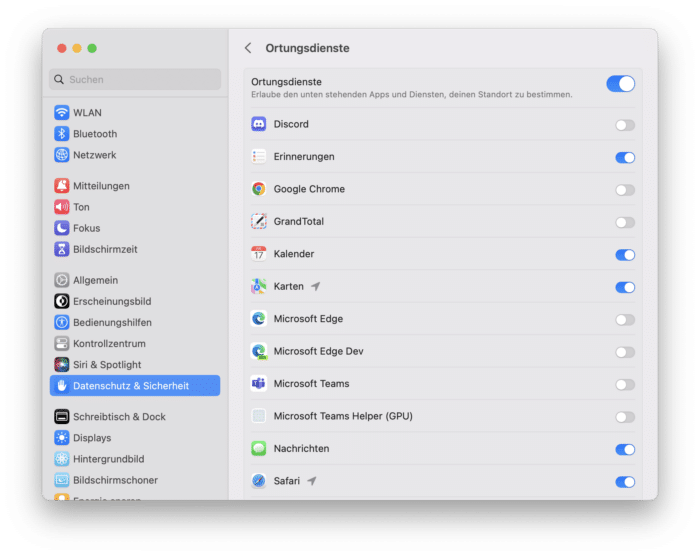This screenshot has width=700, height=556.
Task: Enable location for Microsoft Edge
Action: tap(625, 319)
